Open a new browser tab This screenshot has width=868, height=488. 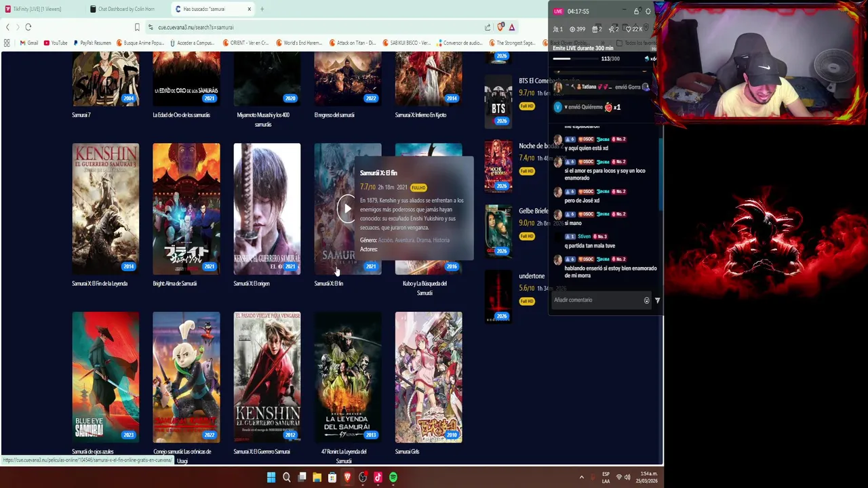[x=262, y=9]
